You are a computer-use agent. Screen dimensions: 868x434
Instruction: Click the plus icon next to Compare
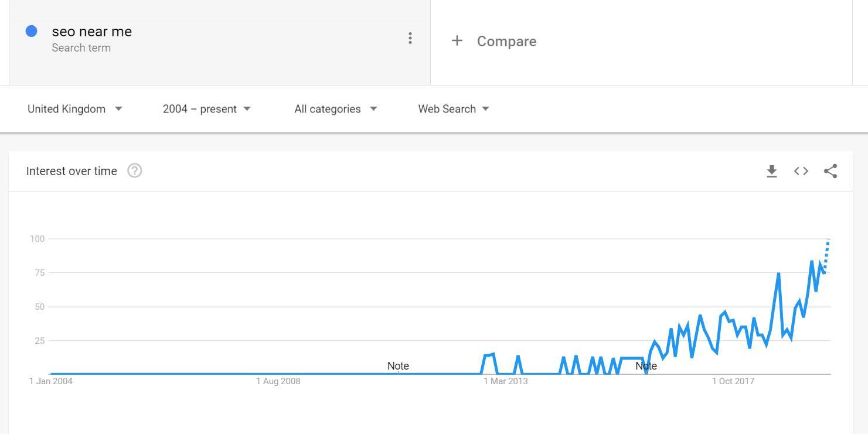[x=457, y=40]
